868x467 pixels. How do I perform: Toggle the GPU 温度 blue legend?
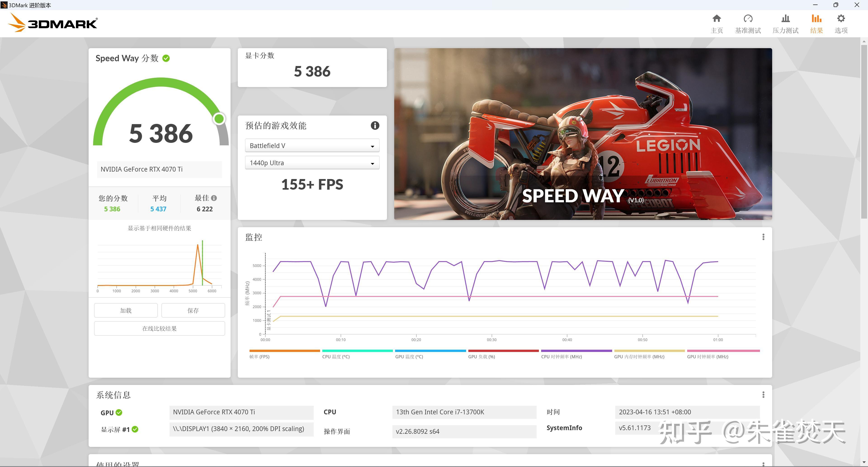[430, 354]
